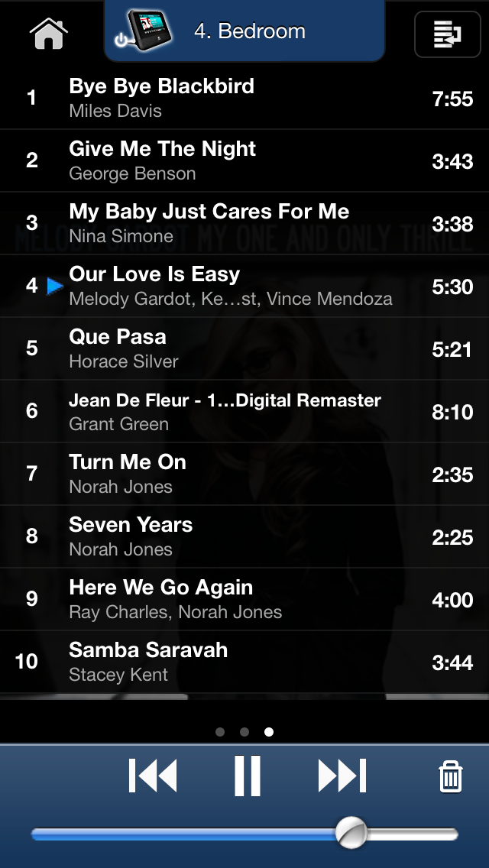Play Que Pasa by Horace Silver
The image size is (489, 868).
[x=244, y=348]
